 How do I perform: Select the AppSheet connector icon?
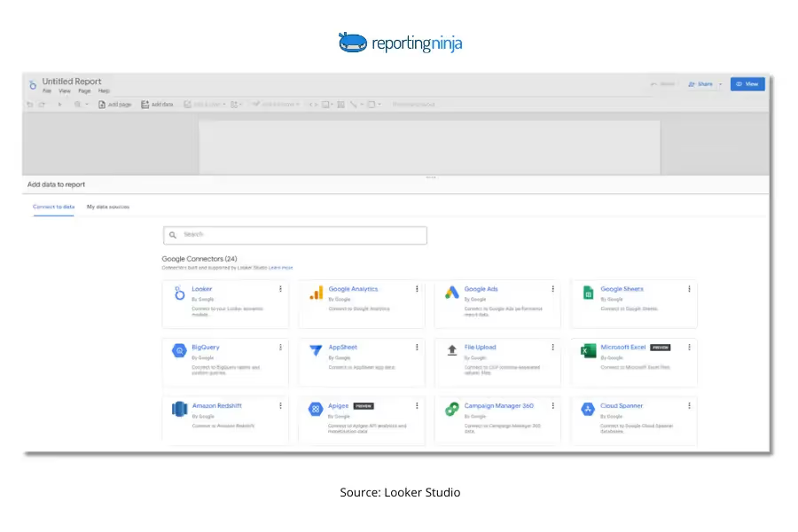coord(316,351)
